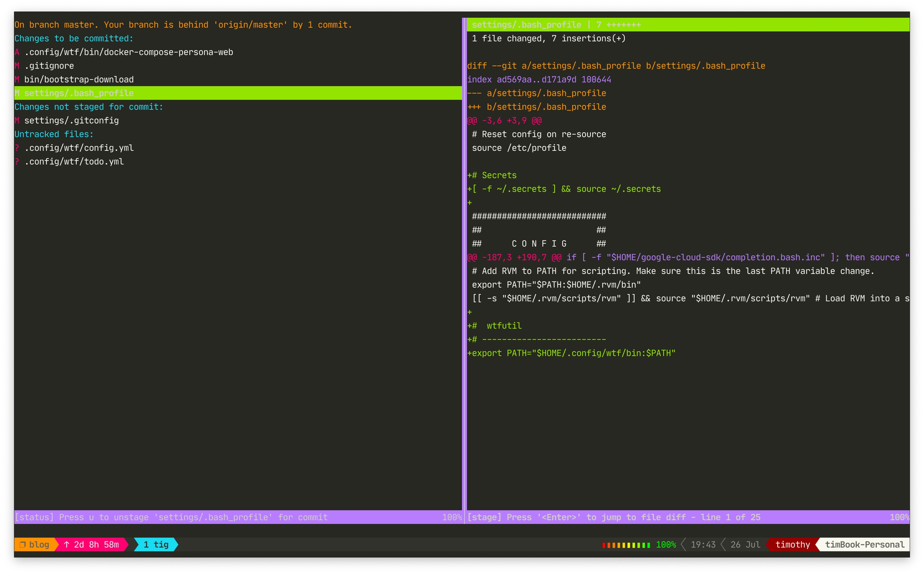Screen dimensions: 924x574
Task: Click the timBook-Personal hostname segment
Action: 864,544
